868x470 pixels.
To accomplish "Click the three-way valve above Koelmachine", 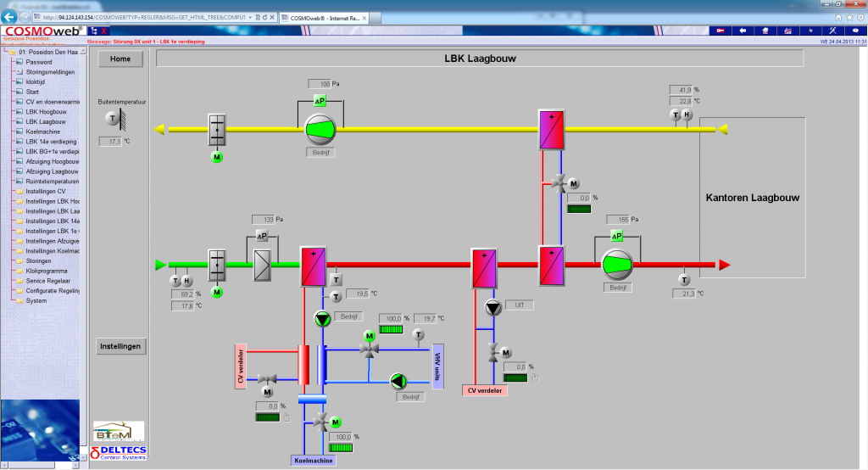I will click(321, 422).
